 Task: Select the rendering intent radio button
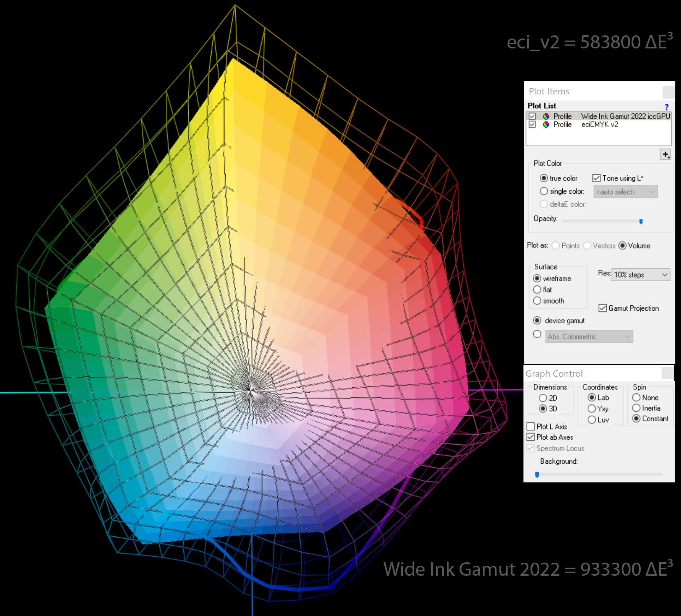pyautogui.click(x=537, y=334)
